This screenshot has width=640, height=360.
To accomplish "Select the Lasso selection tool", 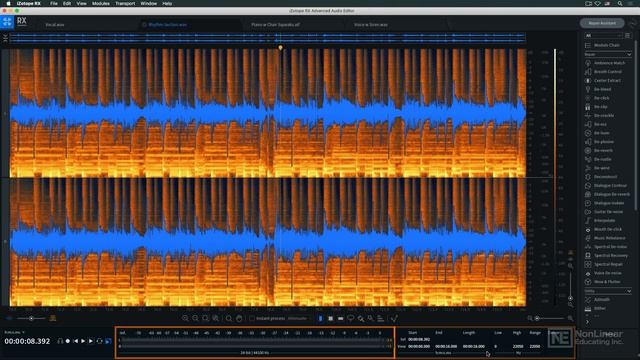I will (351, 318).
